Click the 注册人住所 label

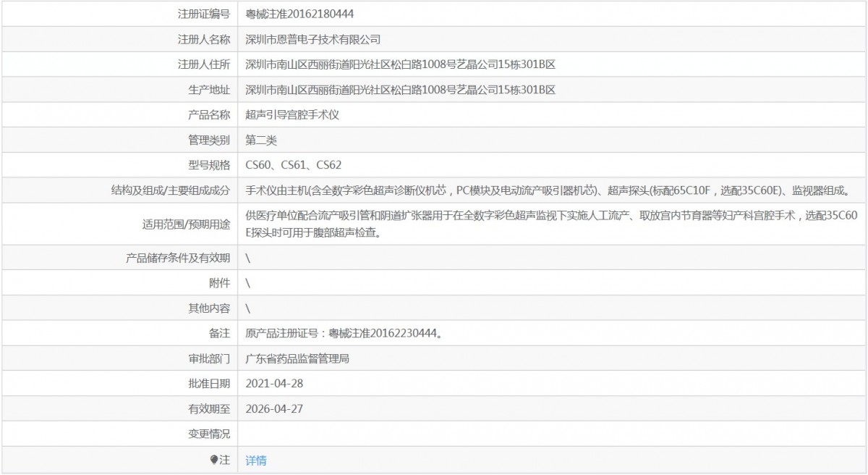click(204, 64)
